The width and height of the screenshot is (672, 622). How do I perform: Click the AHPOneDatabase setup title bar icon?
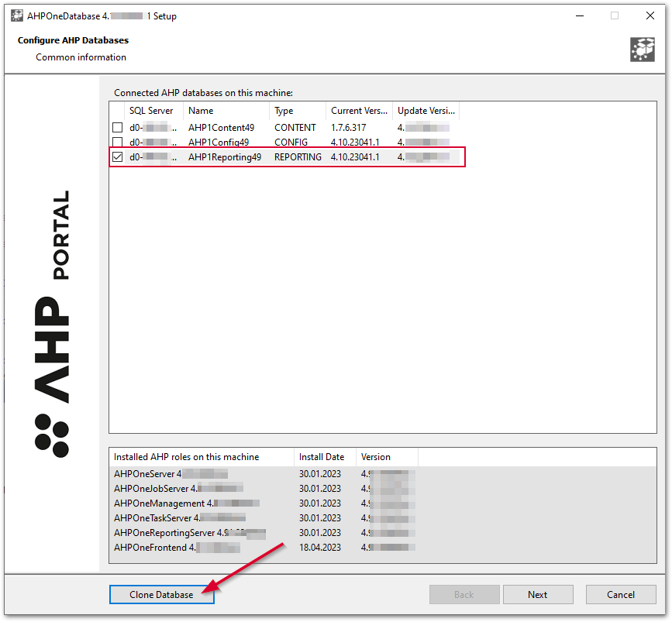[17, 15]
